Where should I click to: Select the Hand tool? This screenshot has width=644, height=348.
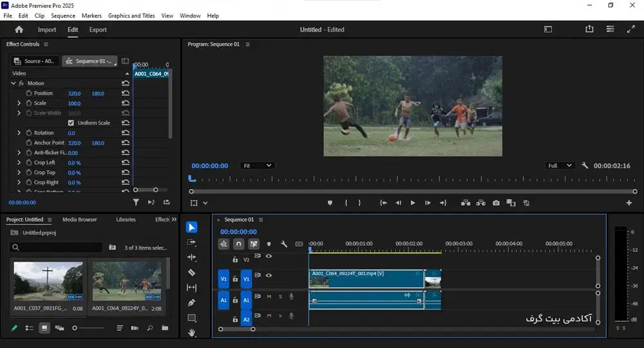pyautogui.click(x=191, y=333)
